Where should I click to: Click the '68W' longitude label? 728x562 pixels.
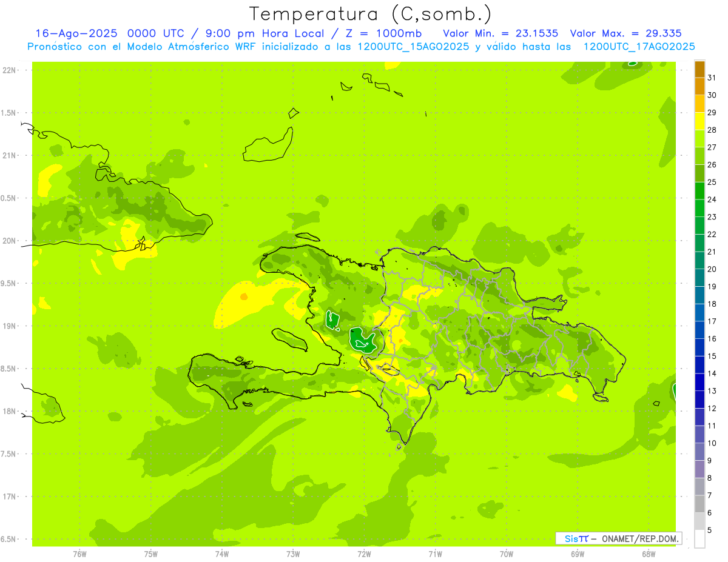(x=648, y=554)
